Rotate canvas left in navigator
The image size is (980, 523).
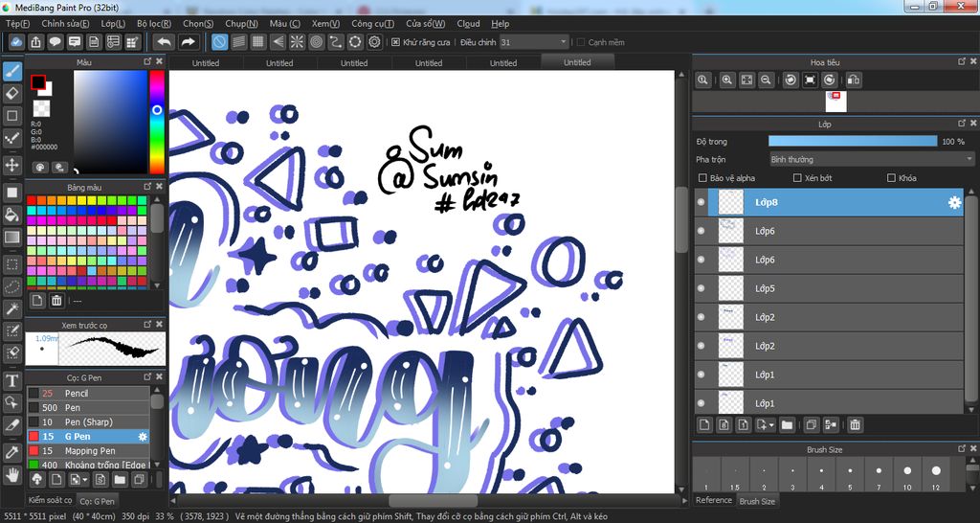pyautogui.click(x=791, y=80)
